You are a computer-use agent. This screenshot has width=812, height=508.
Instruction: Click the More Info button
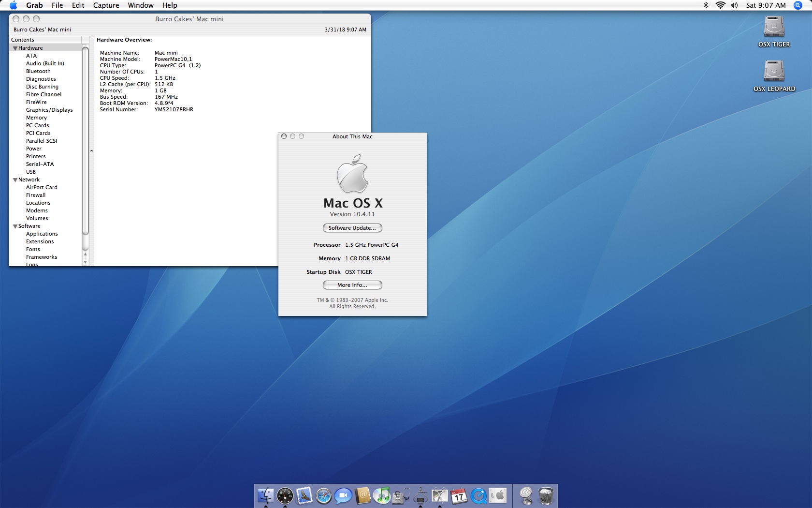pos(352,285)
